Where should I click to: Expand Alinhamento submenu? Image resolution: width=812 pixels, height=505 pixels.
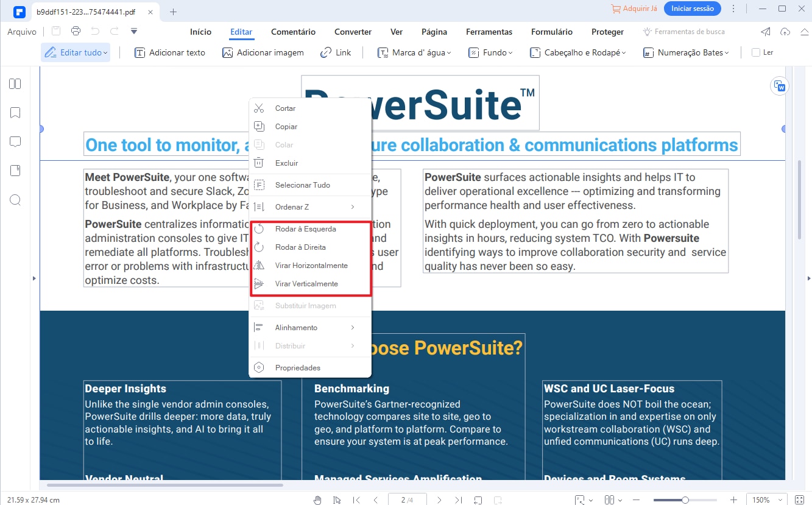310,328
